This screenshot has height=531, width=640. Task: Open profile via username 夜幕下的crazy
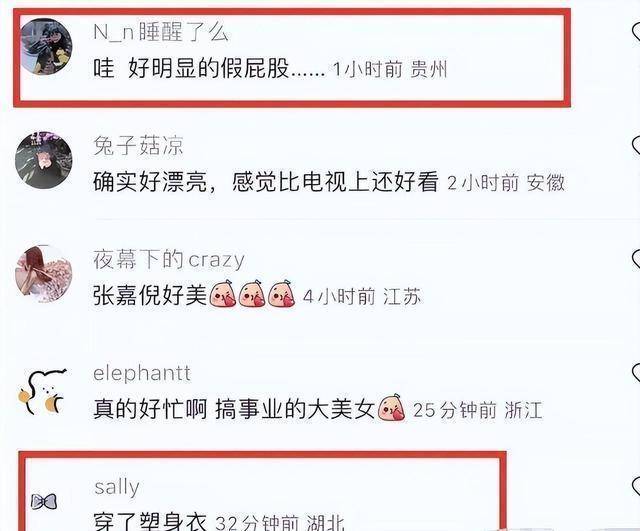coord(169,260)
